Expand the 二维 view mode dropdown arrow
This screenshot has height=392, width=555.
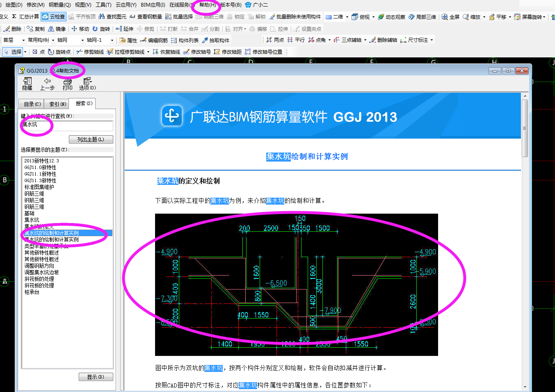[x=347, y=17]
